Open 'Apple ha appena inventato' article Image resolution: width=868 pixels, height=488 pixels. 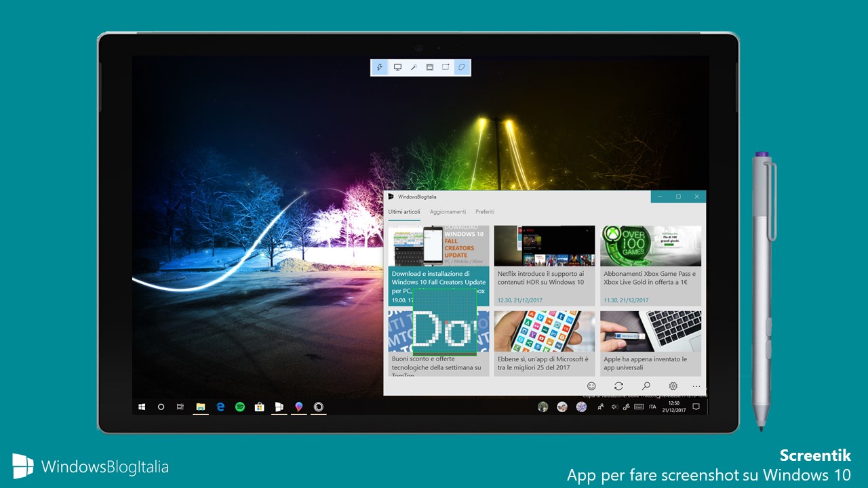coord(651,343)
